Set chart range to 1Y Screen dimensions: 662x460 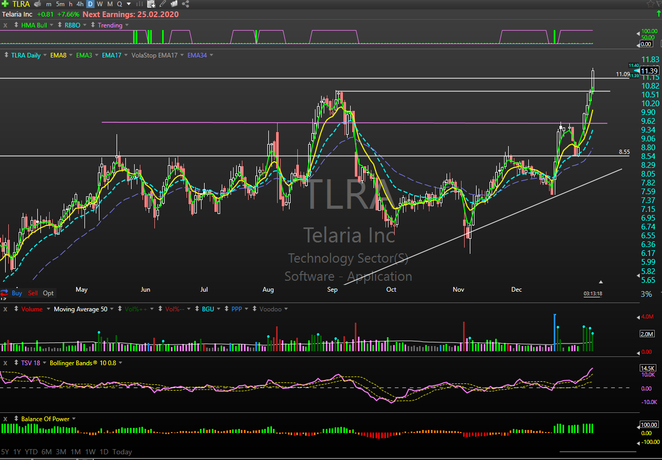coord(17,452)
